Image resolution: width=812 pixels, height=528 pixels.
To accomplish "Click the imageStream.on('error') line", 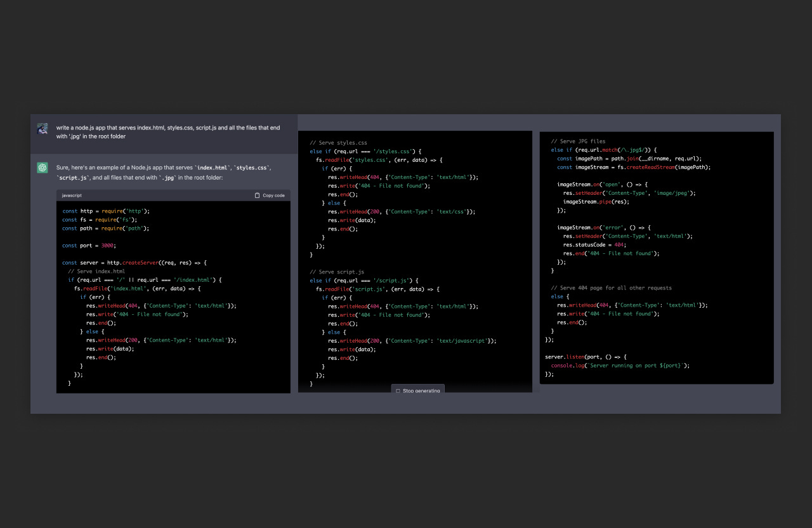I will 604,227.
